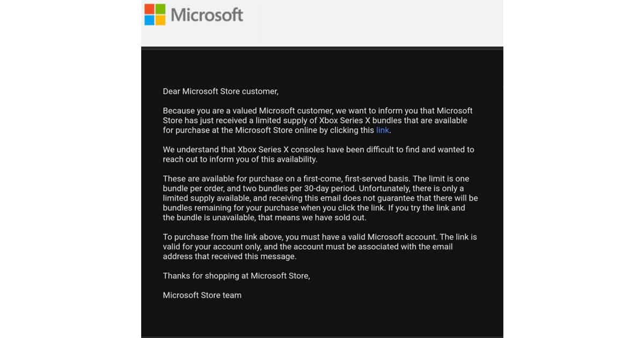Click the Microsoft four-square logo
The width and height of the screenshot is (644, 338).
click(x=155, y=15)
